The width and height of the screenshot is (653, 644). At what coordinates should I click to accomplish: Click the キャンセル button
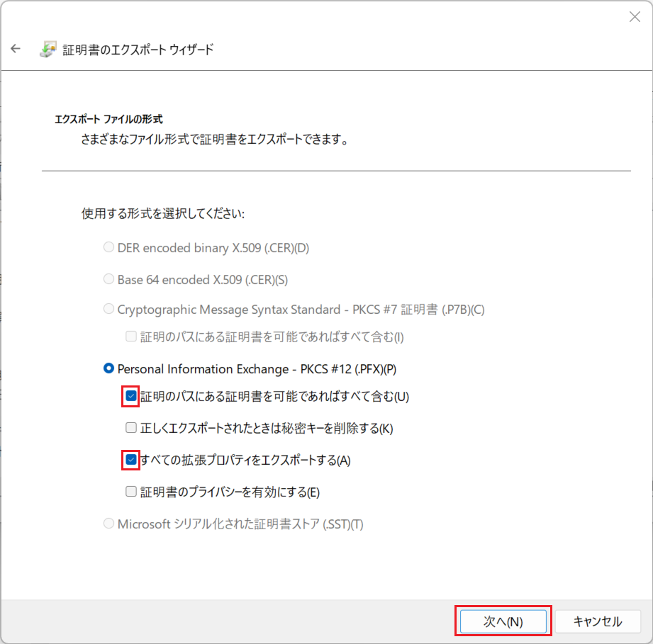coord(598,621)
